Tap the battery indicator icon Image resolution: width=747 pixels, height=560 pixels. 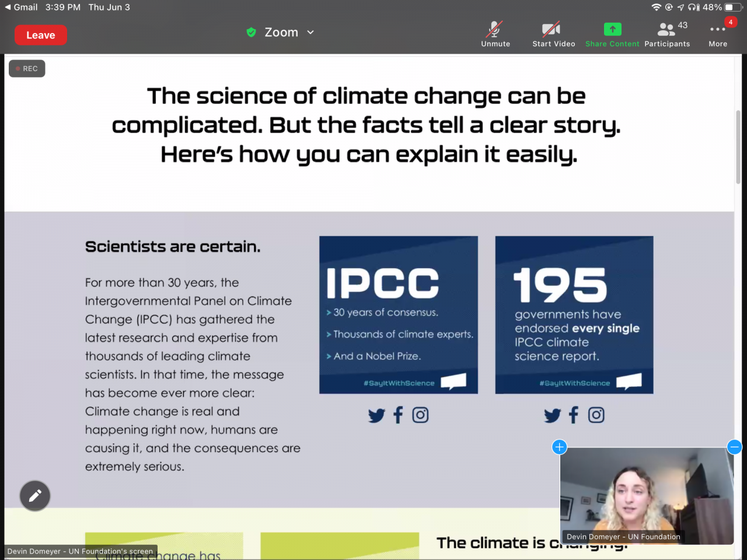coord(733,7)
